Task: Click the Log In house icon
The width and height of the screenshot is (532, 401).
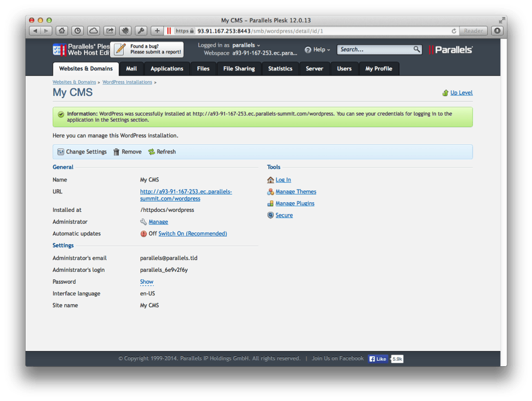Action: (x=270, y=180)
